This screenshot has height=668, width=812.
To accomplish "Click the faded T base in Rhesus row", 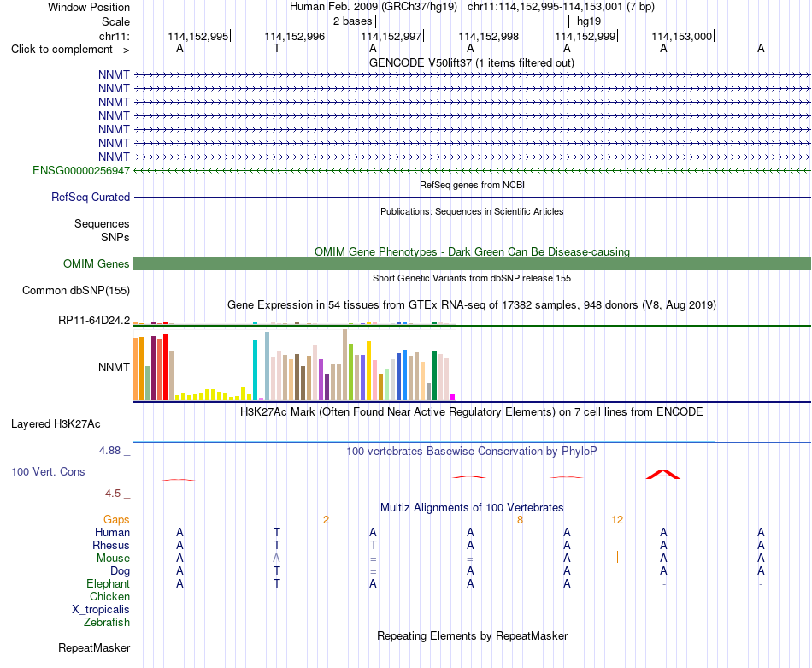I will (373, 545).
